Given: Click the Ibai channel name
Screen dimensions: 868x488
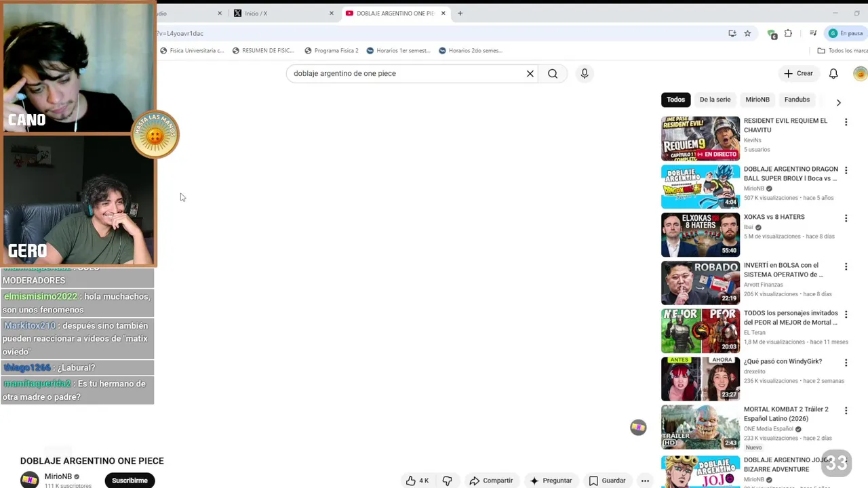Looking at the screenshot, I should pos(748,227).
